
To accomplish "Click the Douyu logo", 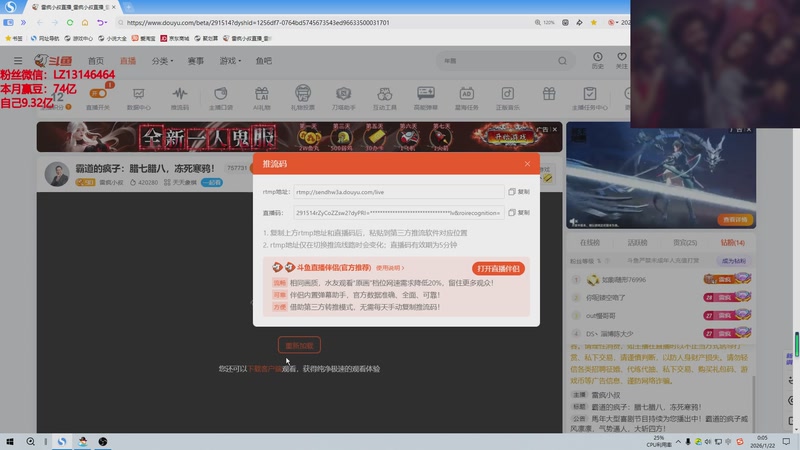I will point(53,61).
